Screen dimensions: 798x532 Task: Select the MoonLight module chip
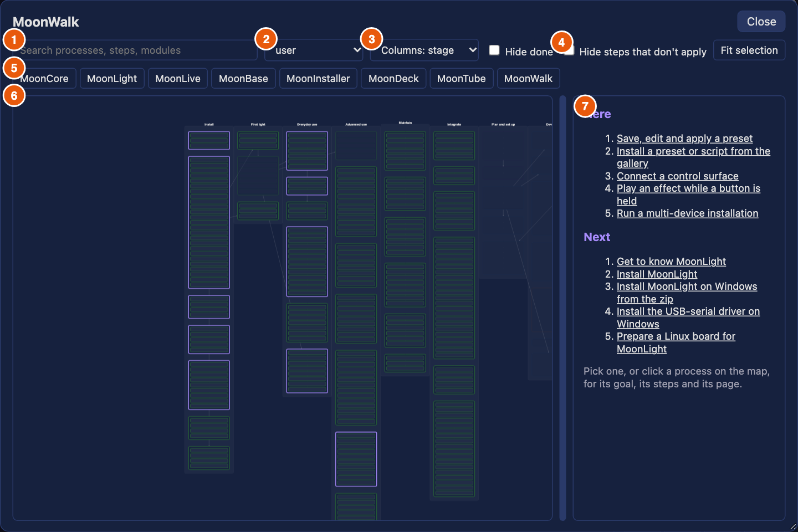[112, 78]
